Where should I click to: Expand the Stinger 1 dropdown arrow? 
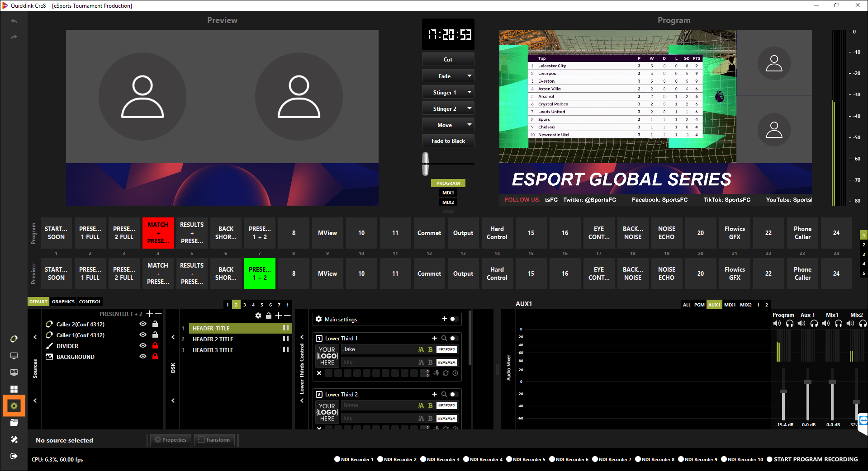click(469, 92)
